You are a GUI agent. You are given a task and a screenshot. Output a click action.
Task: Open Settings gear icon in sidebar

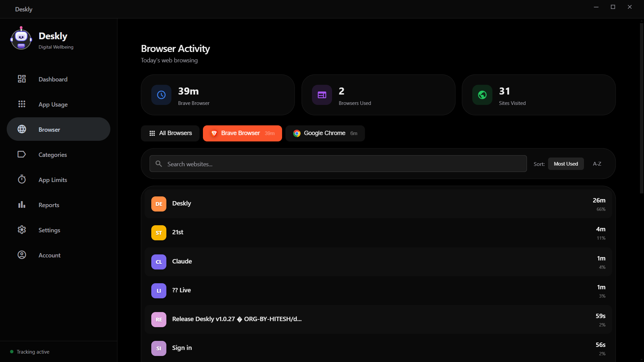[x=22, y=230]
